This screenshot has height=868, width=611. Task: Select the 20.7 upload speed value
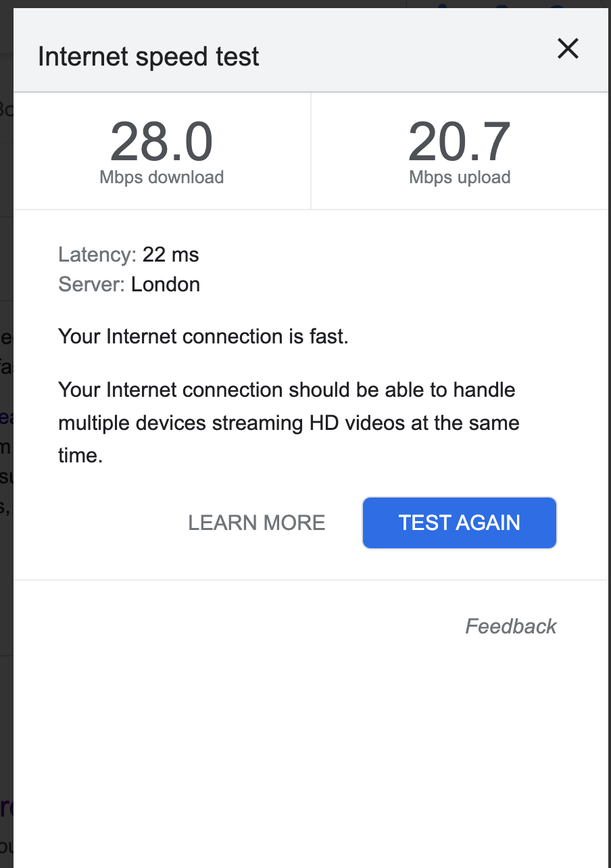[x=459, y=143]
